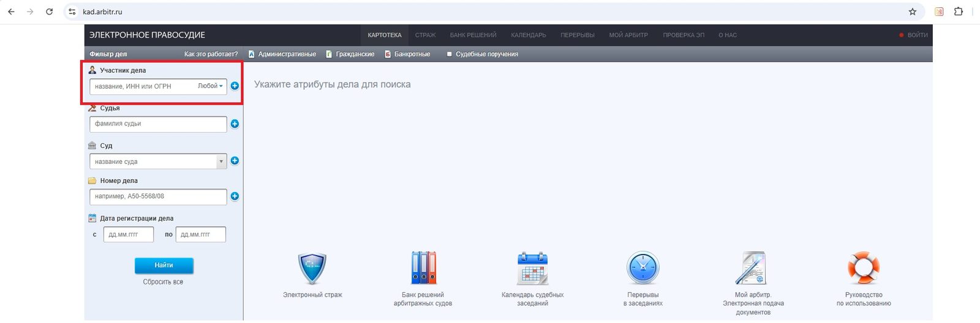Screen dimensions: 980x323
Task: Open the start date field
Action: tap(128, 235)
